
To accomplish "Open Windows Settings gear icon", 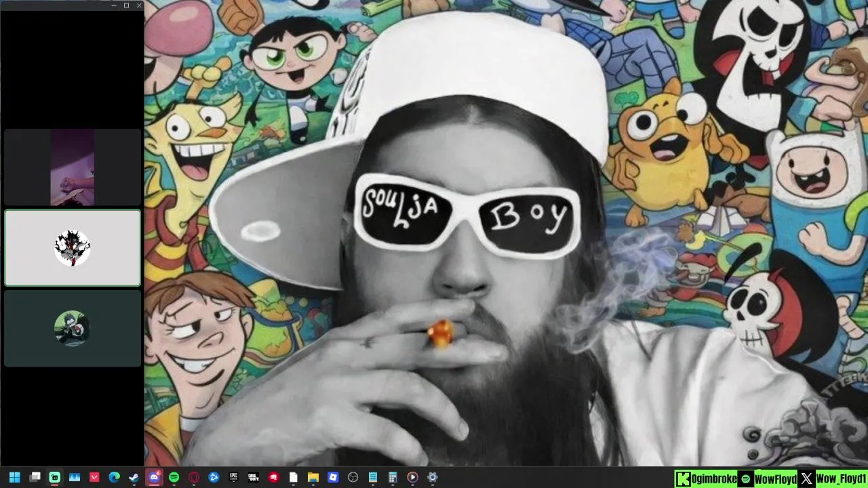I will click(x=433, y=477).
